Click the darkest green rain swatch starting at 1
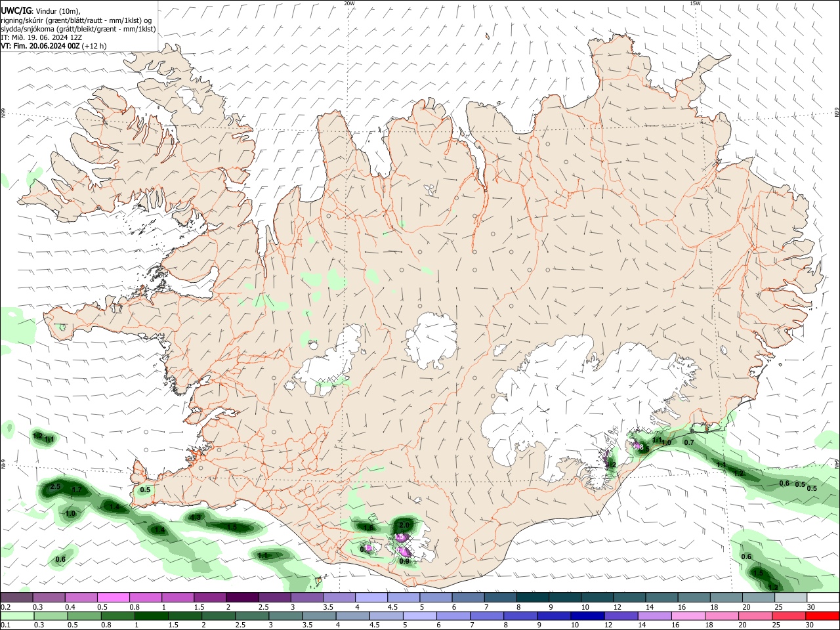The width and height of the screenshot is (840, 630). (151, 616)
